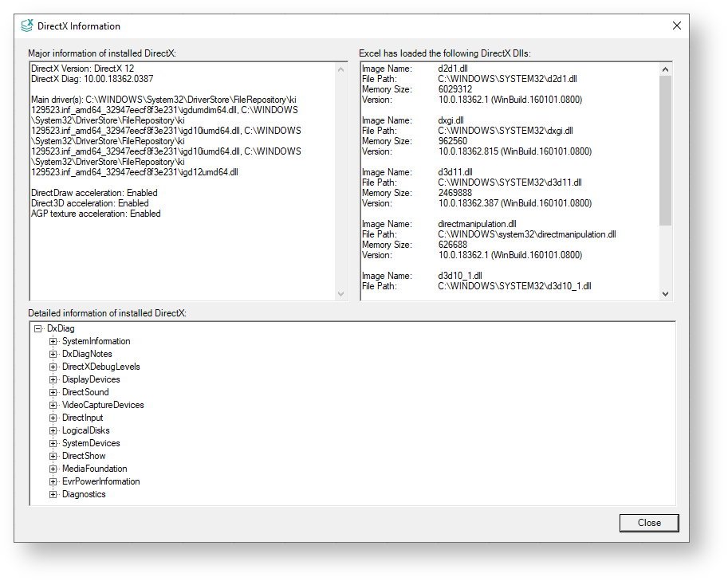Viewport: 728px width, 581px height.
Task: Select the DirectShow tree item
Action: point(84,456)
